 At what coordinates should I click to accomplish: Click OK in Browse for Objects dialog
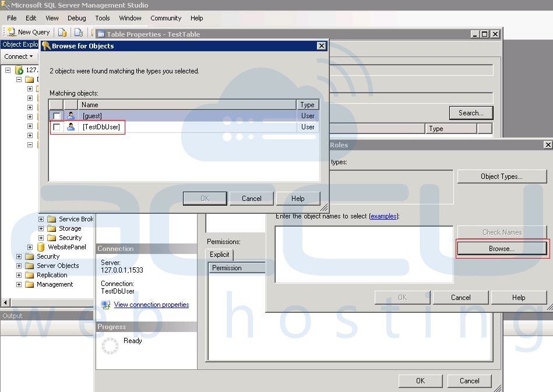(205, 199)
